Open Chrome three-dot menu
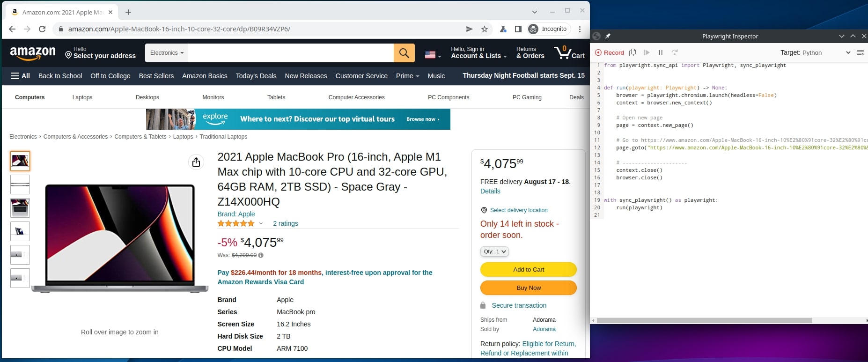The width and height of the screenshot is (868, 362). click(580, 29)
